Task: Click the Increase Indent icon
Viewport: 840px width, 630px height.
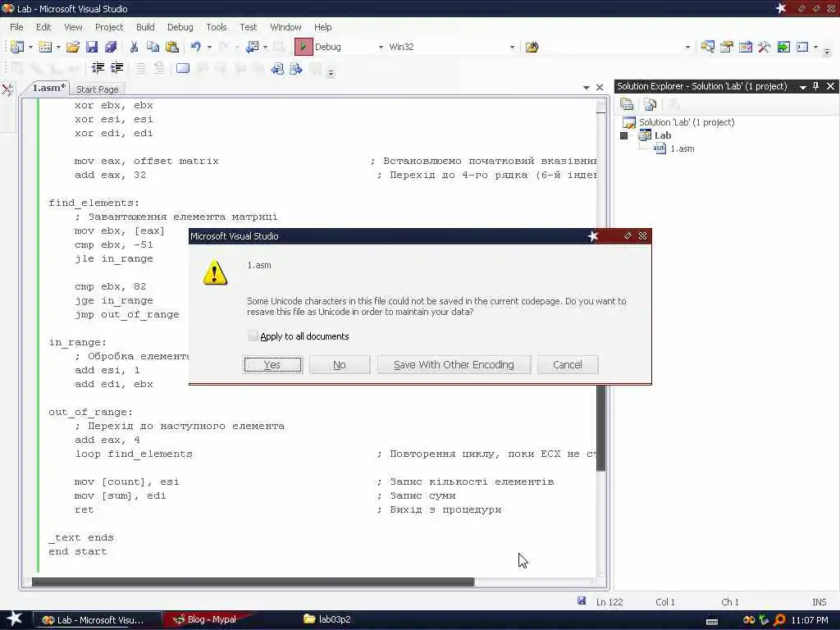Action: (116, 68)
